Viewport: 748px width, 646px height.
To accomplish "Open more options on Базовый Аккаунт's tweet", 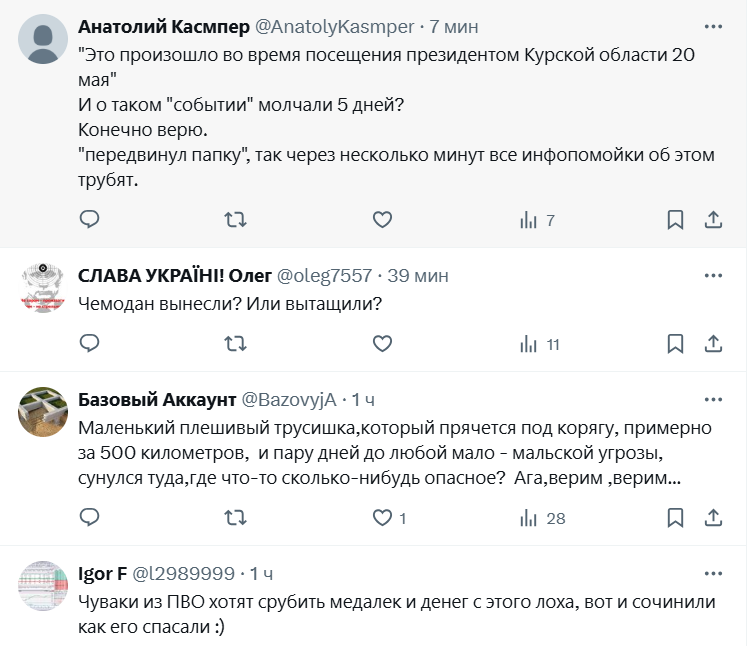I will [713, 399].
